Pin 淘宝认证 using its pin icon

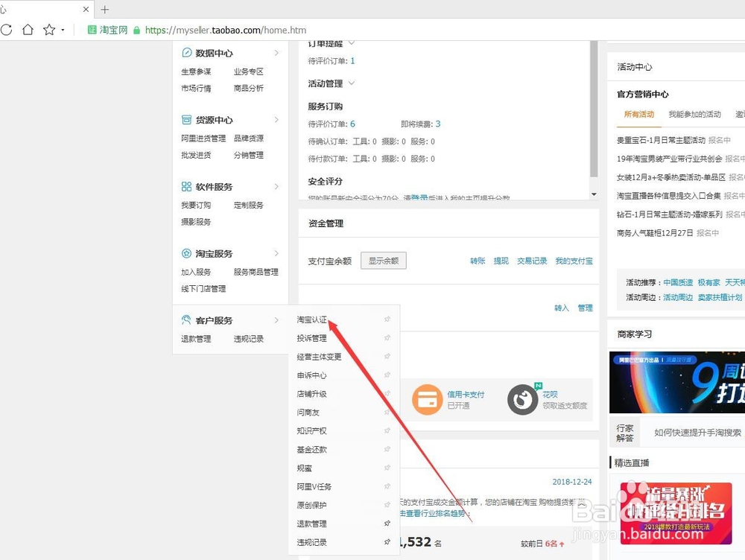pyautogui.click(x=387, y=319)
